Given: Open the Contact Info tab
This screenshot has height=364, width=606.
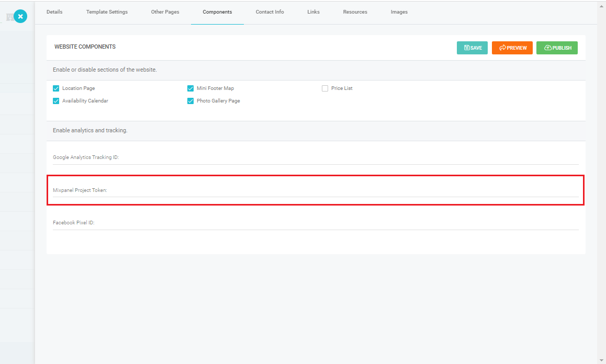Looking at the screenshot, I should click(x=270, y=12).
